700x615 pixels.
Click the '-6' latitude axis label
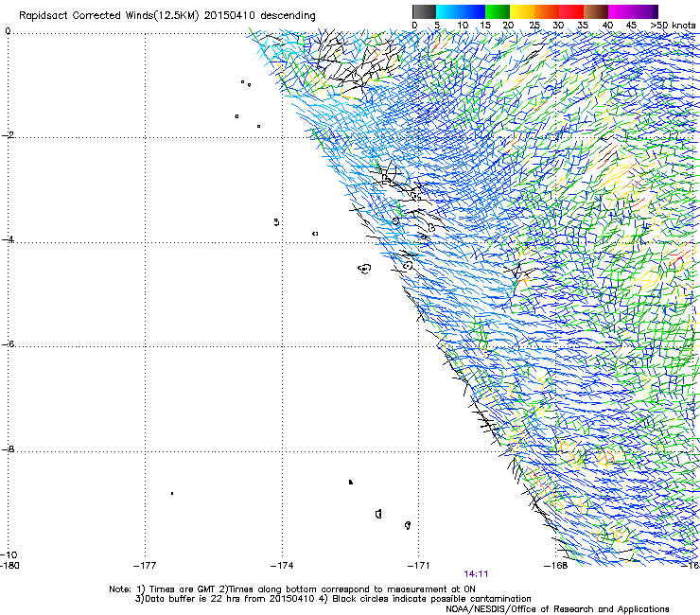(8, 343)
